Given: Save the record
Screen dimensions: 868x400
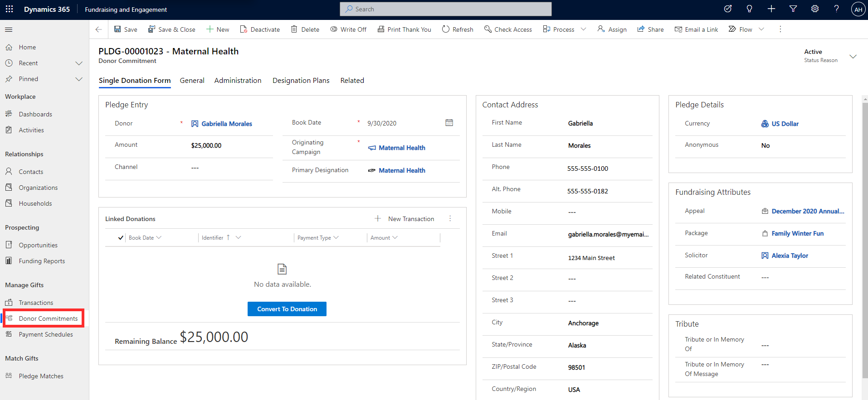Looking at the screenshot, I should point(126,29).
